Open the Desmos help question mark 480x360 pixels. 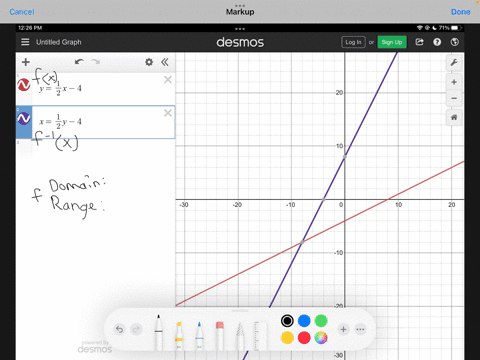[x=437, y=42]
